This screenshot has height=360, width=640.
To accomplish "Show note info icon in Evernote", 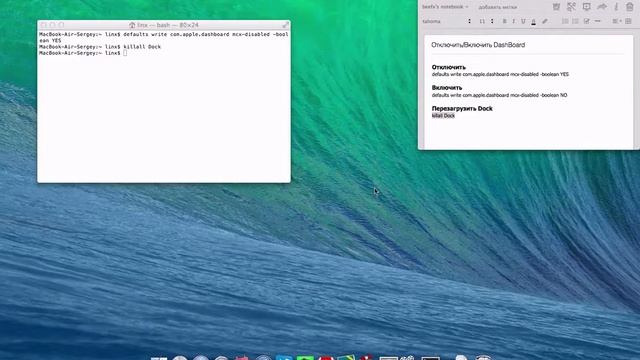I will [x=616, y=7].
